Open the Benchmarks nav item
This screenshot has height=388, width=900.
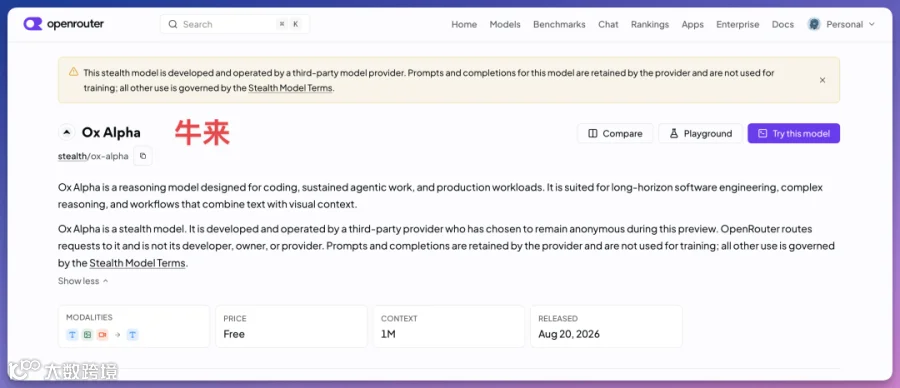point(559,24)
